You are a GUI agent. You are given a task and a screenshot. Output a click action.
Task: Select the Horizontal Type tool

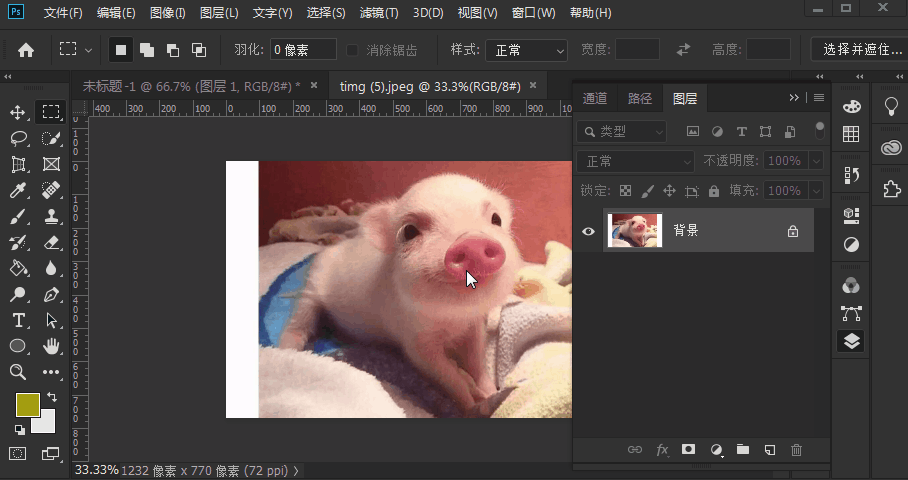click(x=19, y=320)
